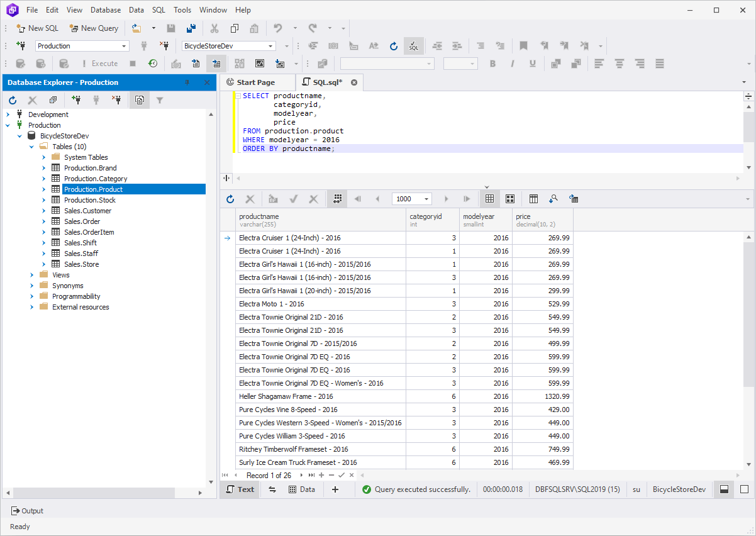Click Refresh in Database Explorer toolbar
This screenshot has height=536, width=756.
(x=13, y=100)
